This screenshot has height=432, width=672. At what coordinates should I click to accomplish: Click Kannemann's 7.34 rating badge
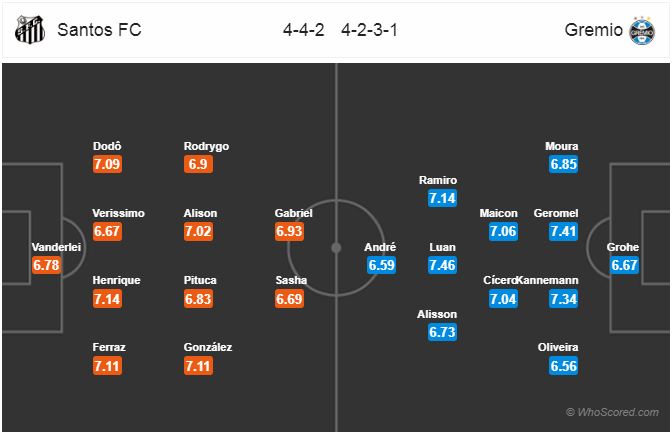click(561, 298)
